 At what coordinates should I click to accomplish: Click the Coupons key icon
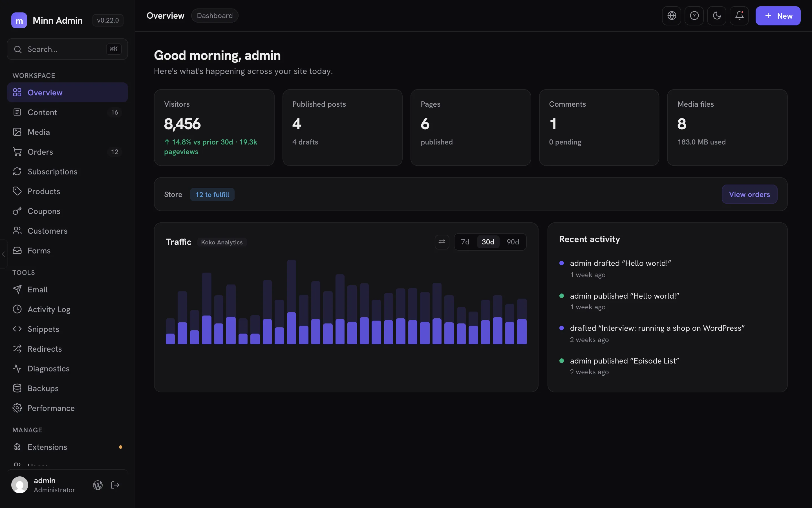(x=17, y=211)
